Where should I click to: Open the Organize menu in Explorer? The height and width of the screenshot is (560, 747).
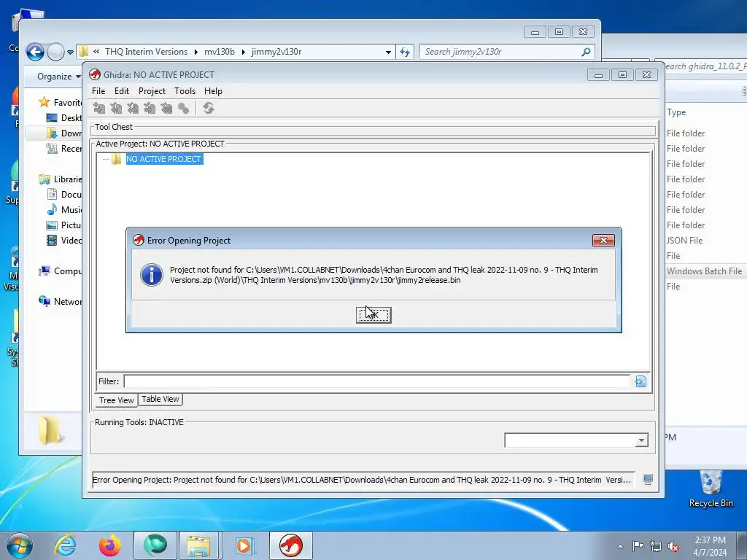pos(58,77)
